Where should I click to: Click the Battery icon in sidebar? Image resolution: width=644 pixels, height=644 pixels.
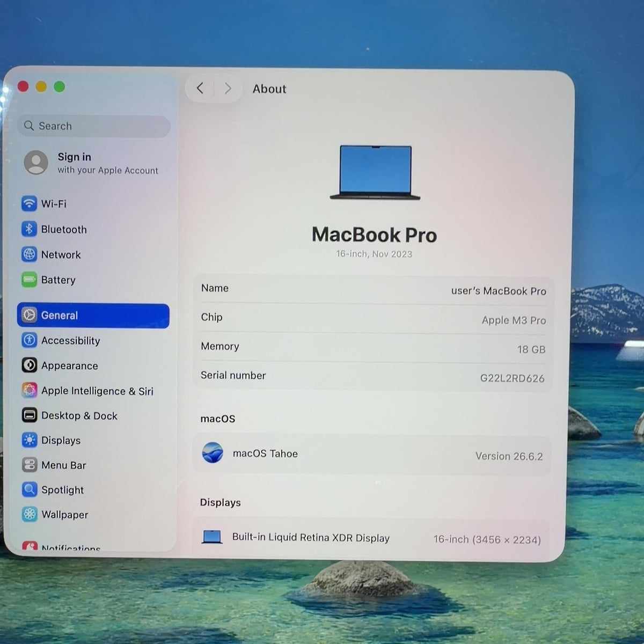pos(29,280)
